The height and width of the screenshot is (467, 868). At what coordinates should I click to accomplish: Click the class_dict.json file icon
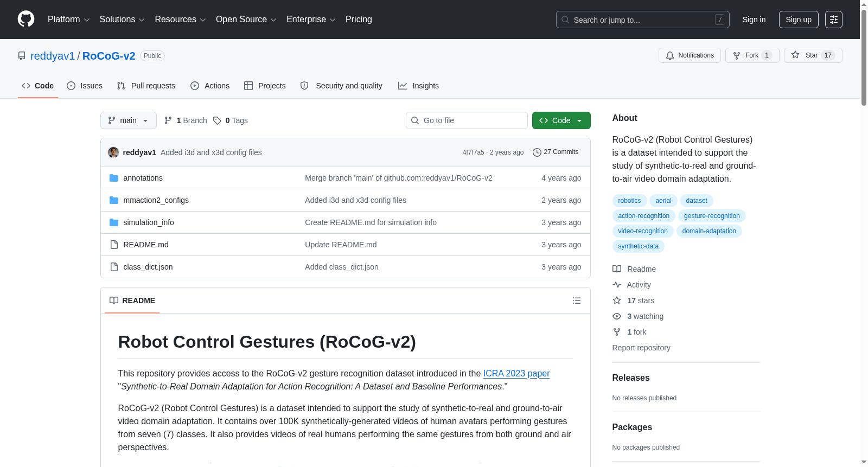[x=114, y=267]
